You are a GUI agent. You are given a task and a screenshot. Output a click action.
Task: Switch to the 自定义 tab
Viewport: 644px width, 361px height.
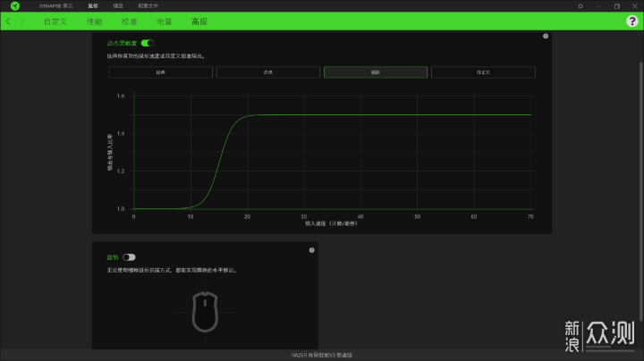point(55,21)
